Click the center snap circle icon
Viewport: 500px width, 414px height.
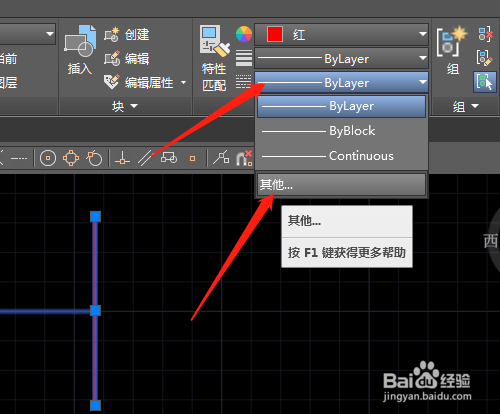pos(48,158)
